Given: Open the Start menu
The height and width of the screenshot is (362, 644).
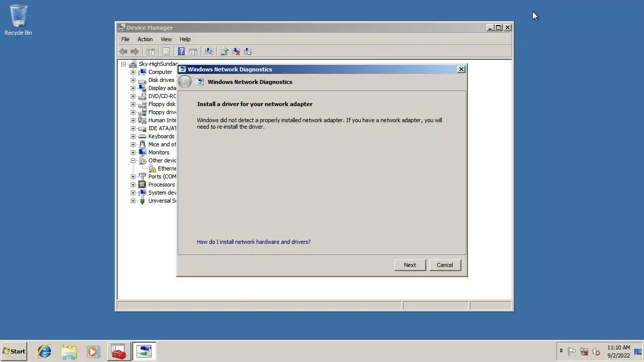Looking at the screenshot, I should point(14,351).
